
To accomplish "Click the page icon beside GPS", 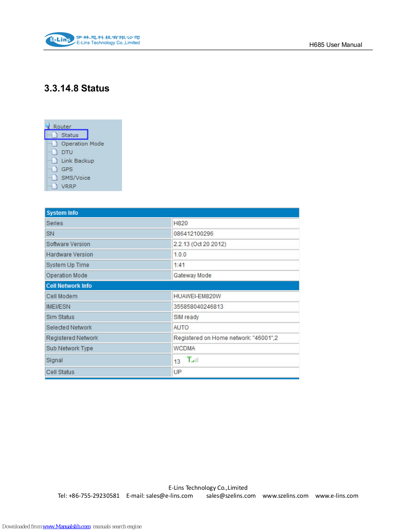I will pos(55,169).
